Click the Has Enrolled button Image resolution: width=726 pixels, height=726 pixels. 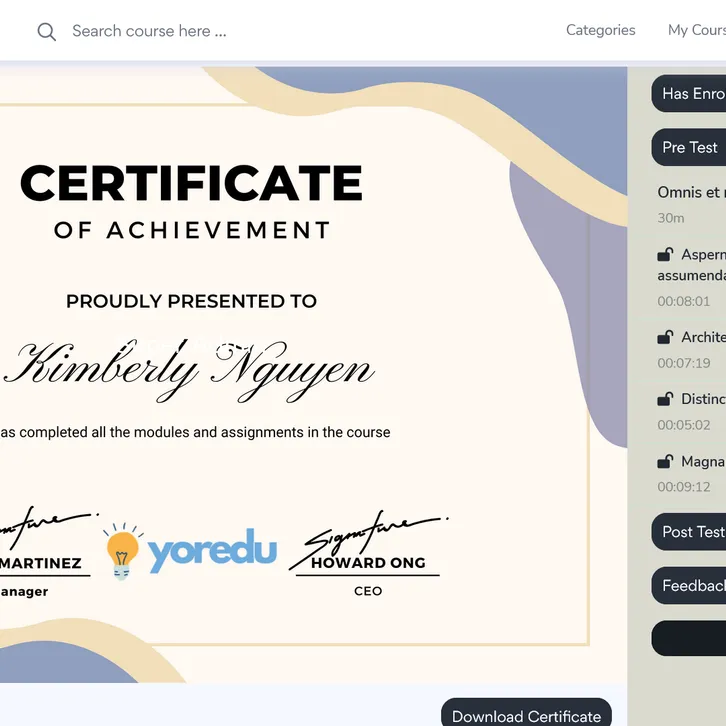[x=690, y=93]
